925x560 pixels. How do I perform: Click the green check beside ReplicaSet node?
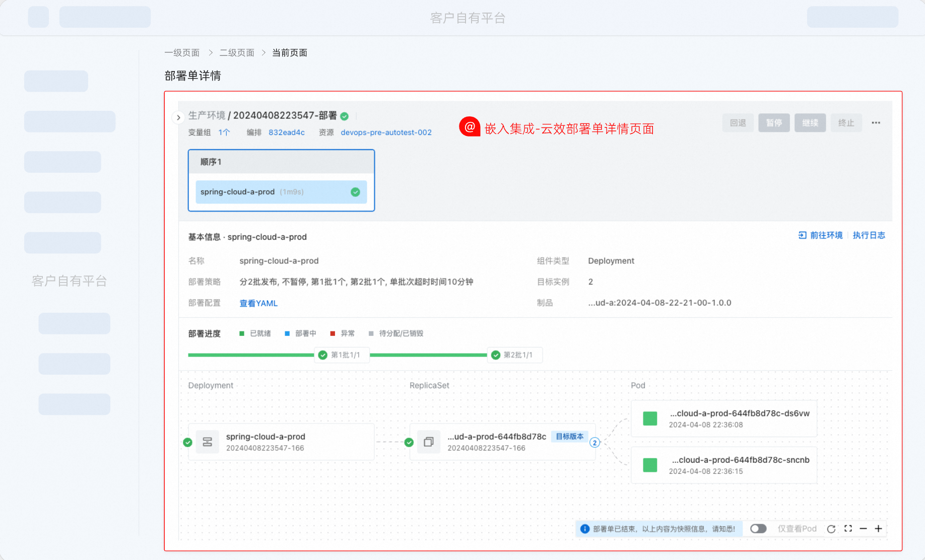pos(409,442)
